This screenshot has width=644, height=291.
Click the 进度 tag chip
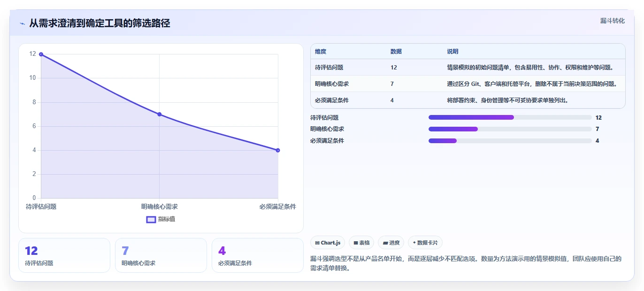[391, 243]
